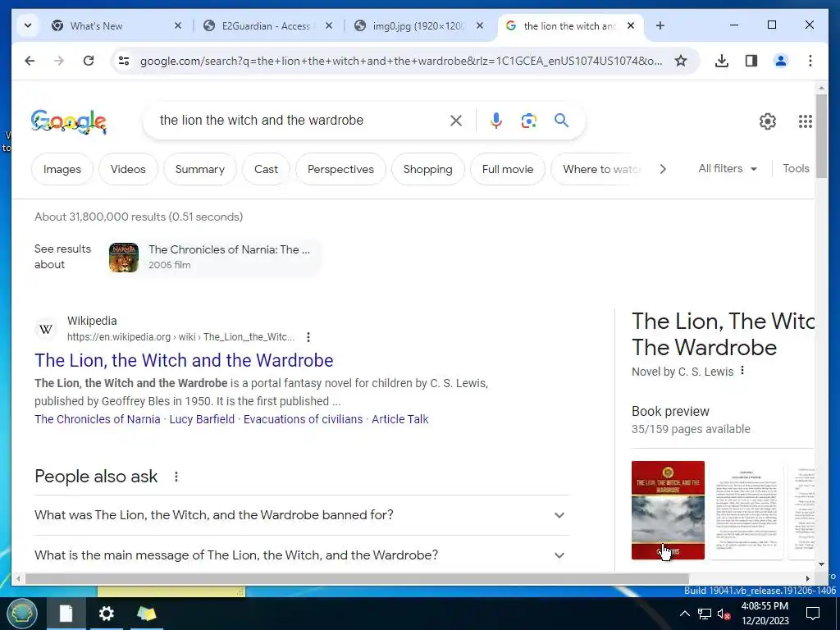Click the horizontal page scrollbar thumb
This screenshot has height=630, width=840.
click(357, 578)
